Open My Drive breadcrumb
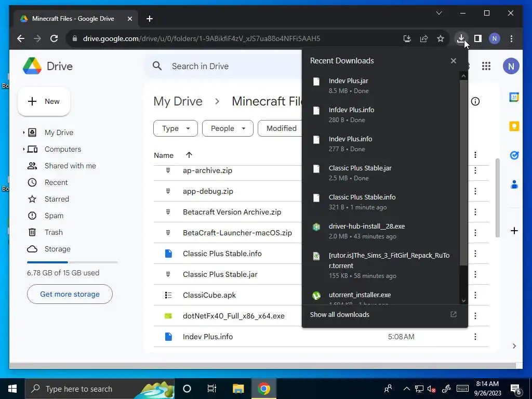Viewport: 532px width, 399px height. [178, 101]
